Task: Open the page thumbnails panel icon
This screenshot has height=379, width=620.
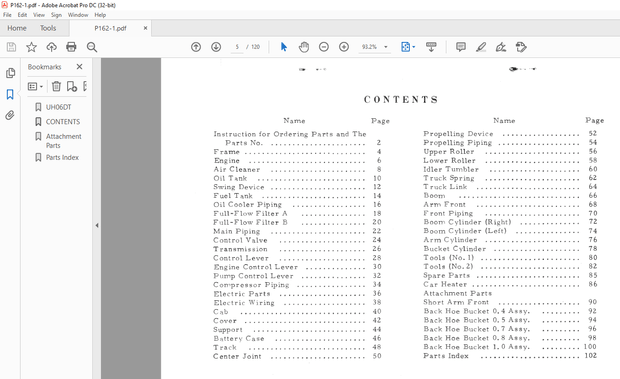Action: (10, 73)
